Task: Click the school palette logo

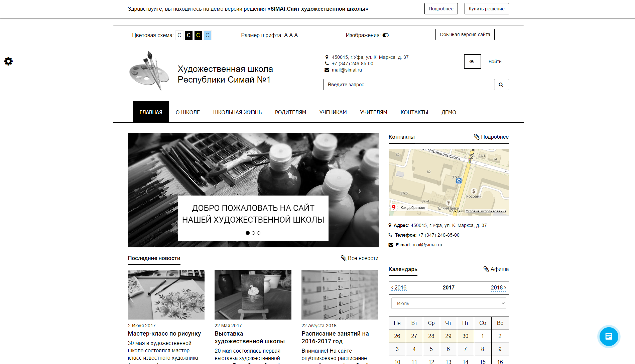Action: (x=149, y=71)
